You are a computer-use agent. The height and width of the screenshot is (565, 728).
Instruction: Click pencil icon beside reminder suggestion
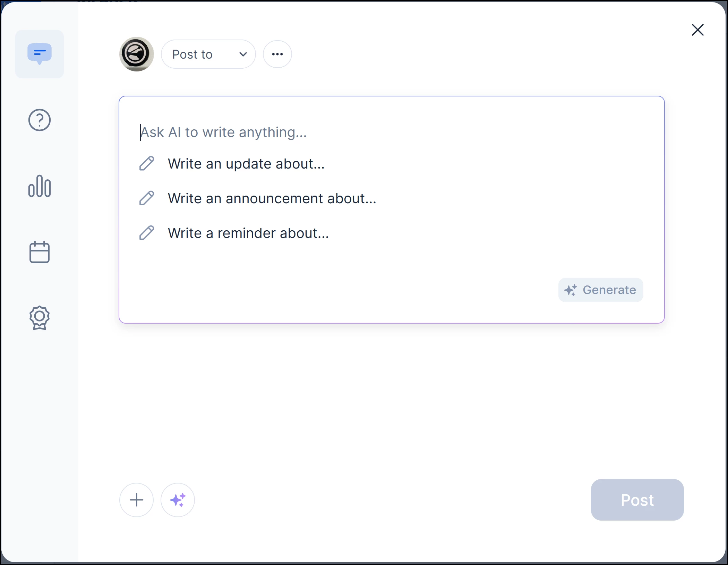147,233
